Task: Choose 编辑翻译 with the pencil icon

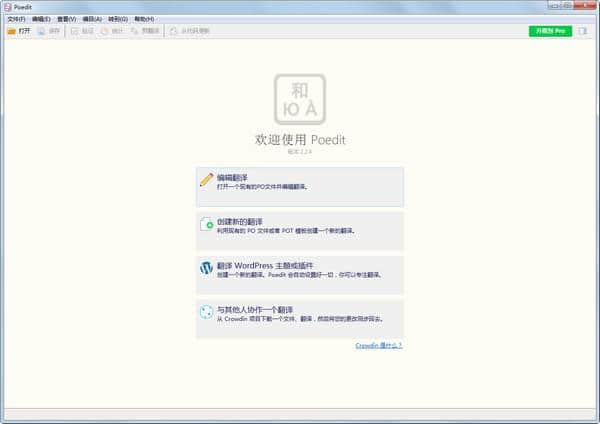Action: pos(300,187)
